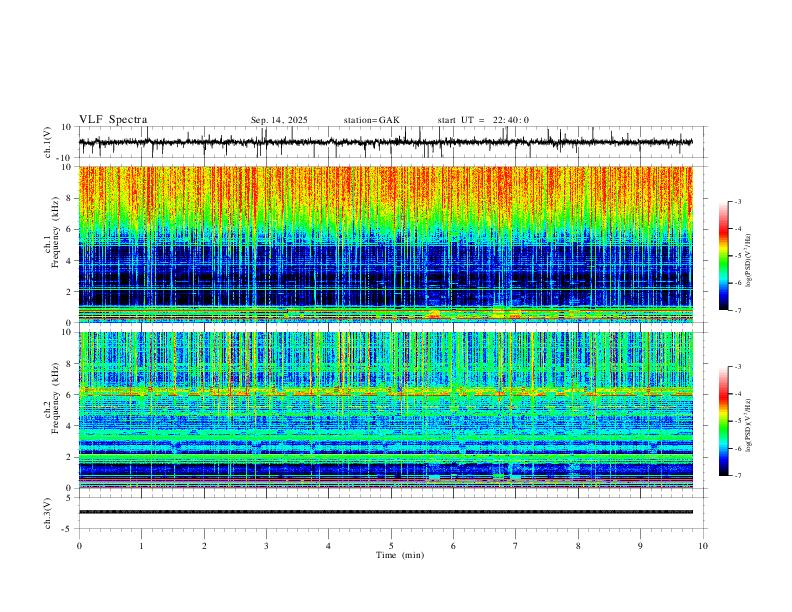The width and height of the screenshot is (792, 612).
Task: Click the Sep. 14, 2025 date label
Action: pyautogui.click(x=279, y=120)
